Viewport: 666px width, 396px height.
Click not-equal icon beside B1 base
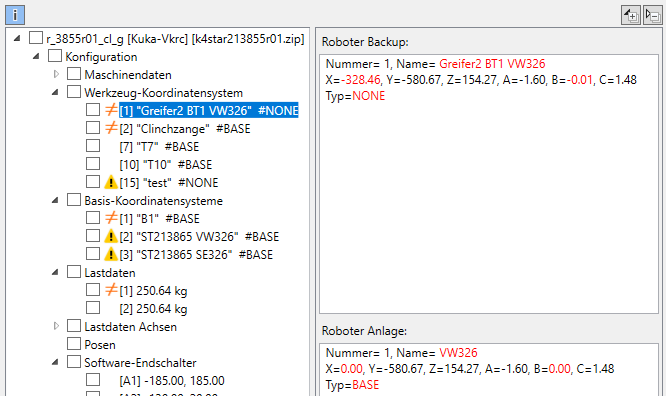111,218
